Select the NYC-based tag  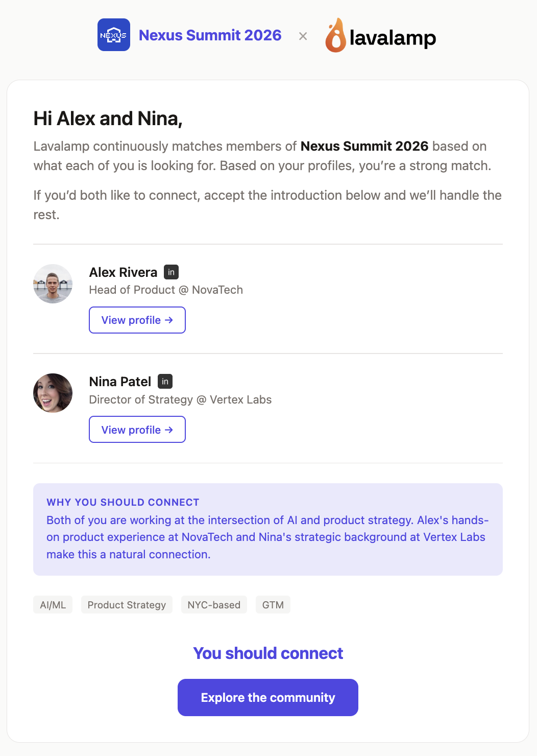(214, 604)
